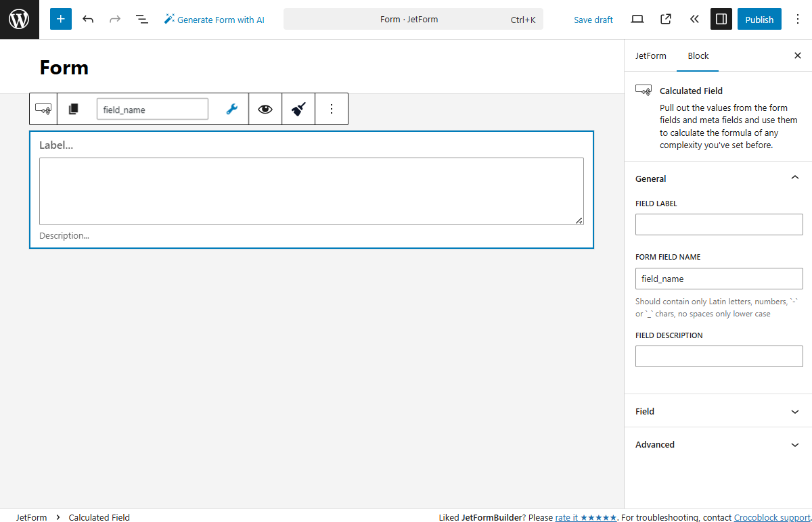Click the Calculated Field block type icon

tap(43, 109)
